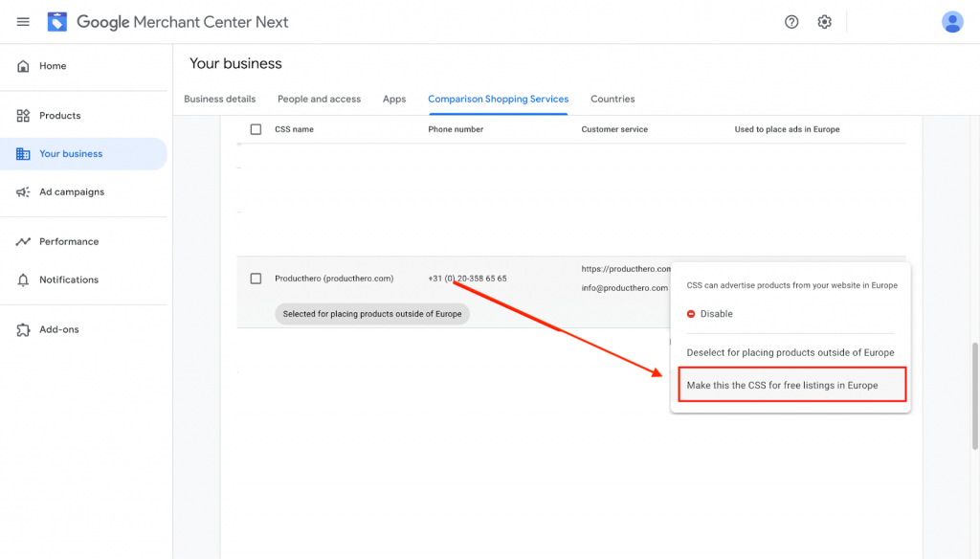Choose Deselect for placing products outside of Europe

[790, 352]
